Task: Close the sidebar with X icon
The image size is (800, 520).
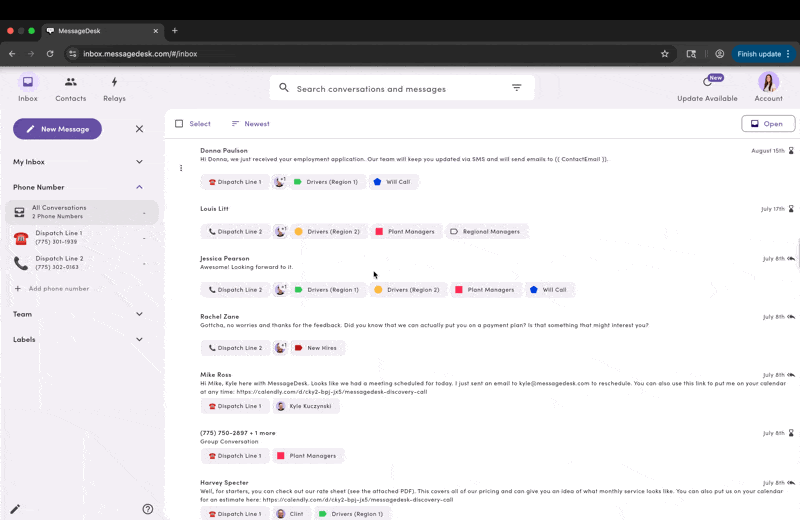Action: tap(139, 129)
